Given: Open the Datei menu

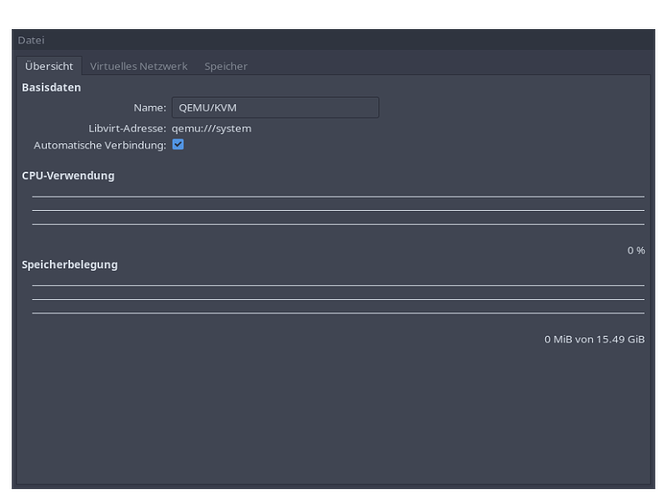Looking at the screenshot, I should (31, 40).
